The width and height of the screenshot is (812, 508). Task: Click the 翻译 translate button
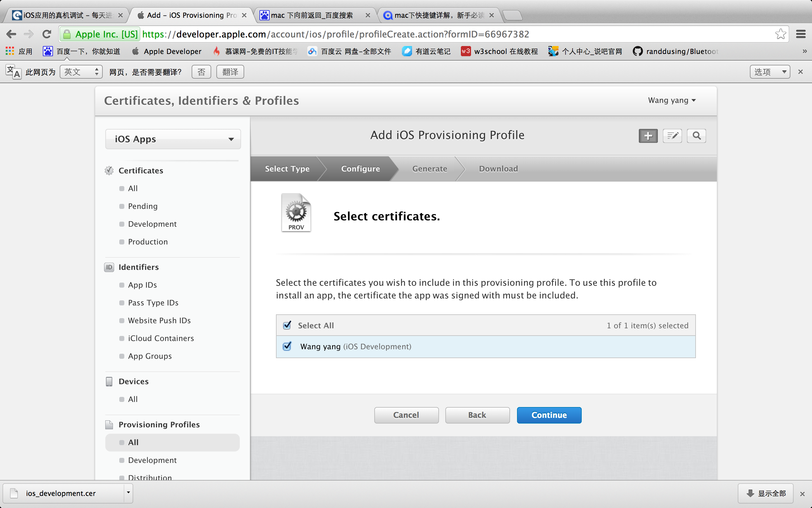tap(230, 72)
